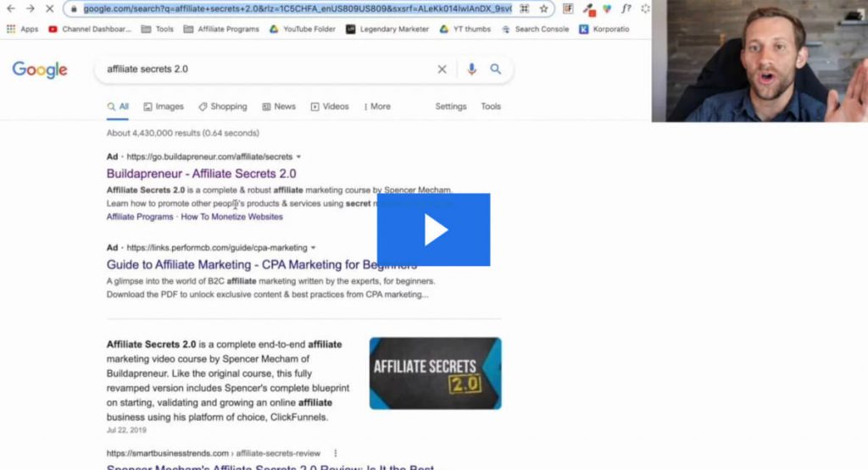Open the three-dot menu beside smartbusinesstrends result

[336, 453]
